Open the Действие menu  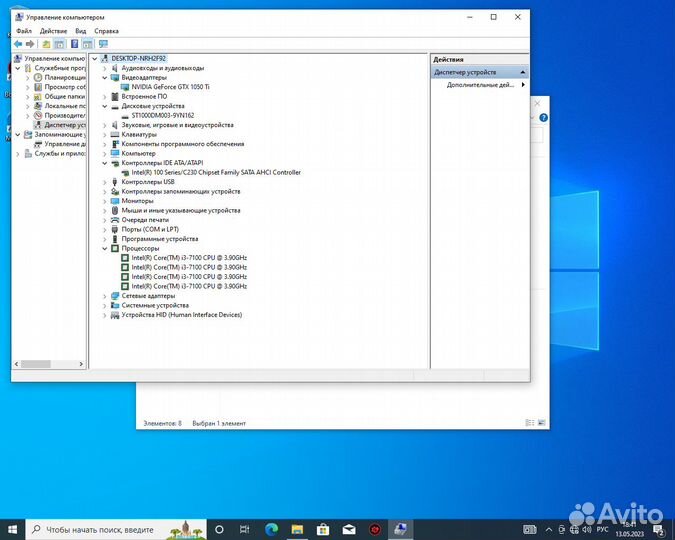(x=53, y=31)
